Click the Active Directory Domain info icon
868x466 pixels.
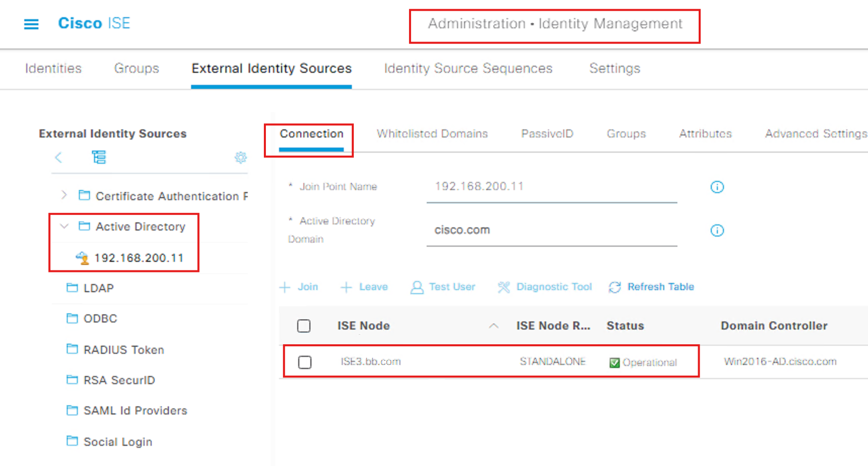pyautogui.click(x=717, y=230)
